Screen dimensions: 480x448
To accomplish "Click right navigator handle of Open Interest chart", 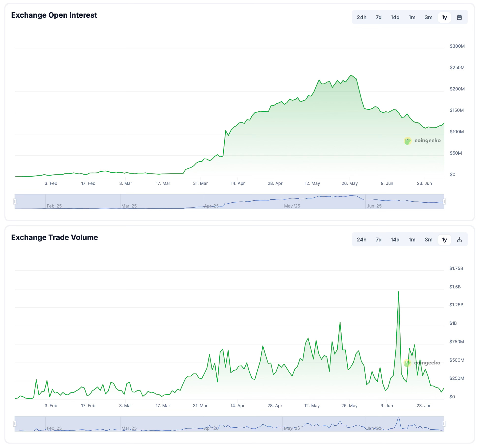I will (444, 202).
